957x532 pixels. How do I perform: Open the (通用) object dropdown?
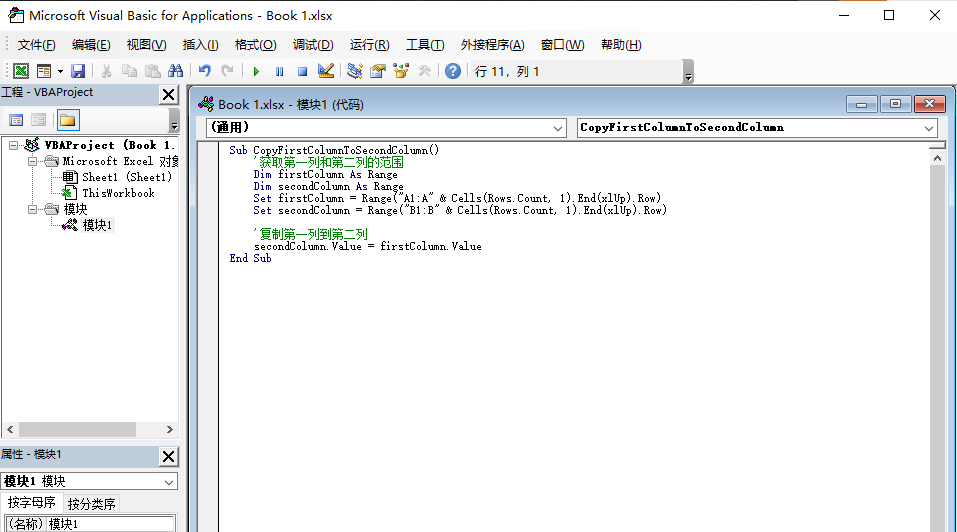[386, 128]
